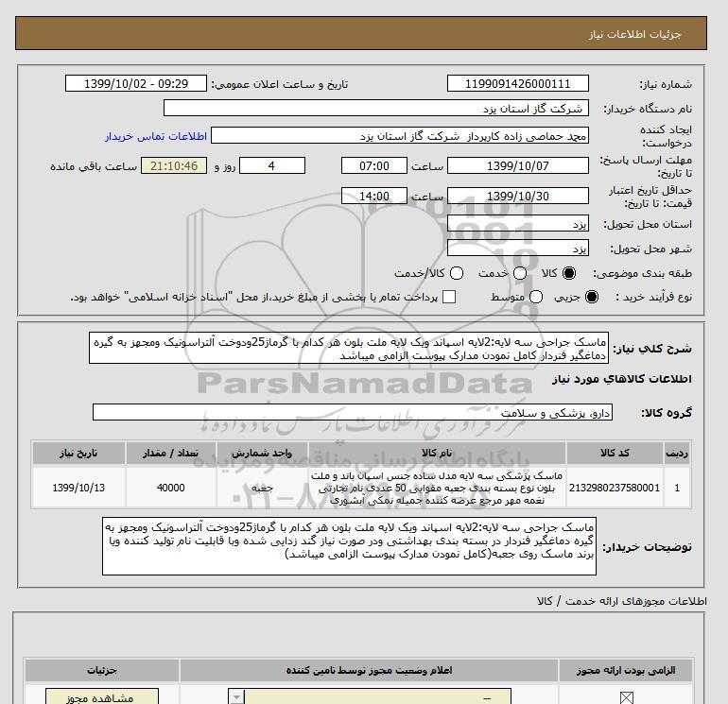Screen dimensions: 728x704
Task: Click the delivery province field
Action: [518, 224]
